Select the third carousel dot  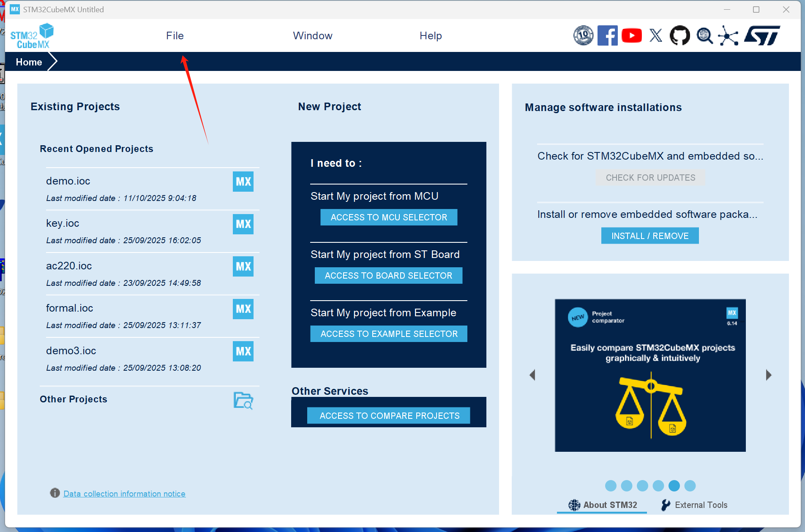pos(642,486)
